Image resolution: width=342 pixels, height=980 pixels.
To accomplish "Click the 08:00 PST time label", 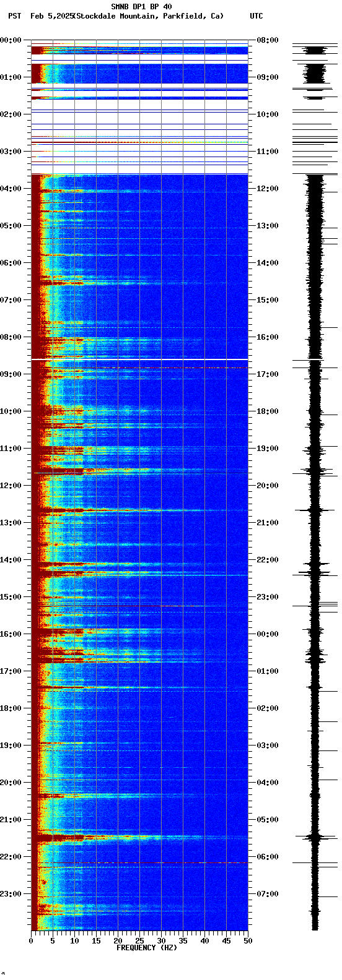I will point(11,337).
